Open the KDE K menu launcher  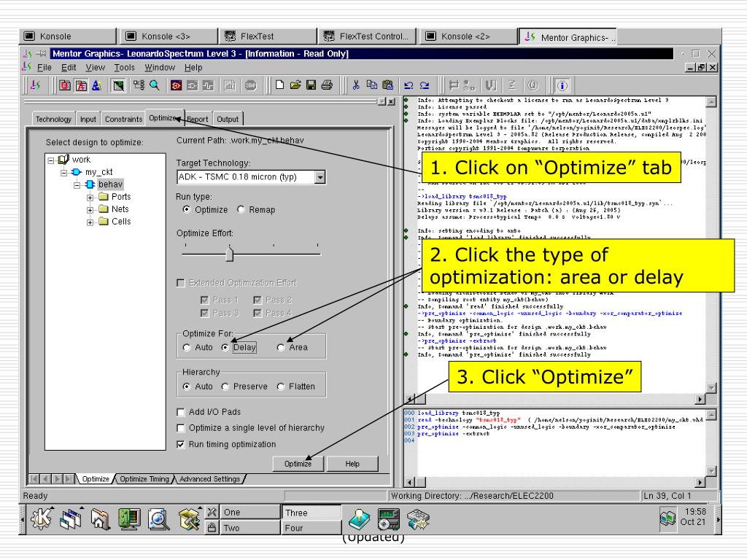coord(42,518)
